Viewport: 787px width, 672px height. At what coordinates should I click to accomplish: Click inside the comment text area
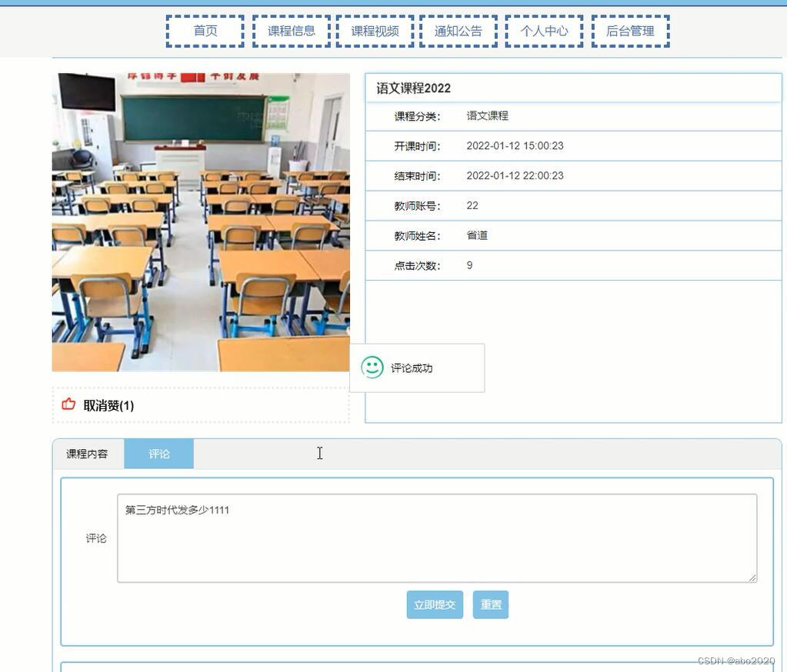tap(436, 537)
